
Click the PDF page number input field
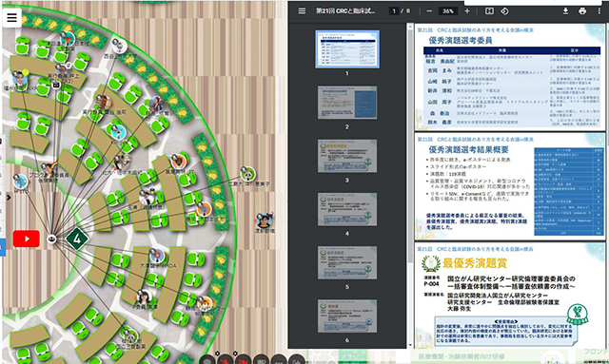tap(394, 10)
